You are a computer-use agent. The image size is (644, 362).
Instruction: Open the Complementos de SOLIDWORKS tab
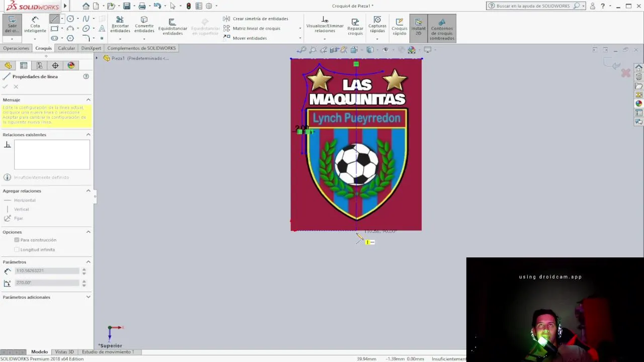[141, 48]
